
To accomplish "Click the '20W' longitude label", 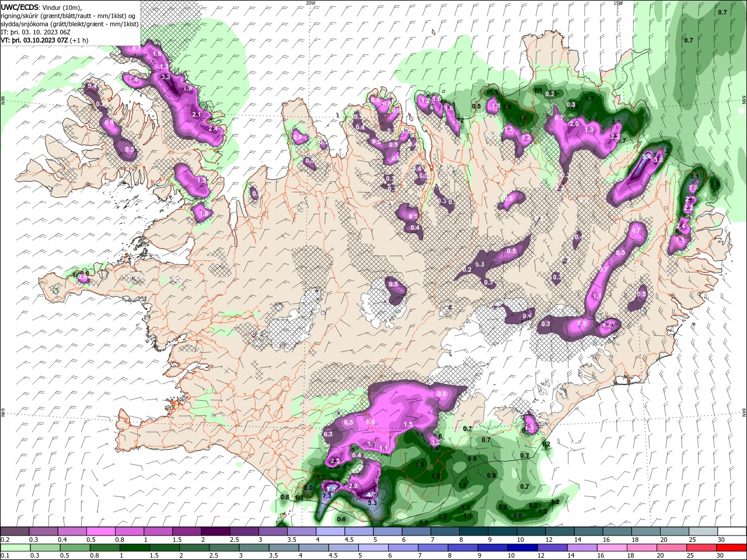I will (310, 3).
